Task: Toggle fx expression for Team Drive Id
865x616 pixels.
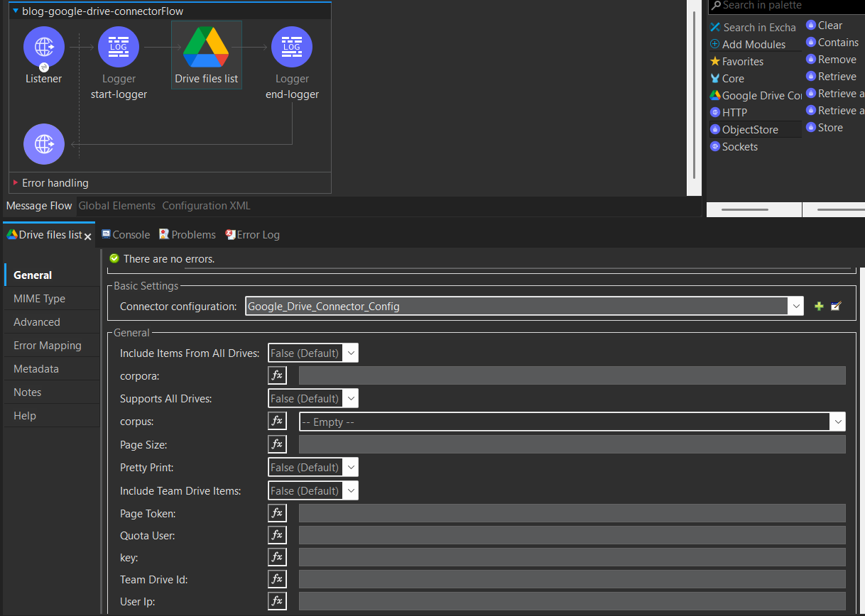Action: 277,579
